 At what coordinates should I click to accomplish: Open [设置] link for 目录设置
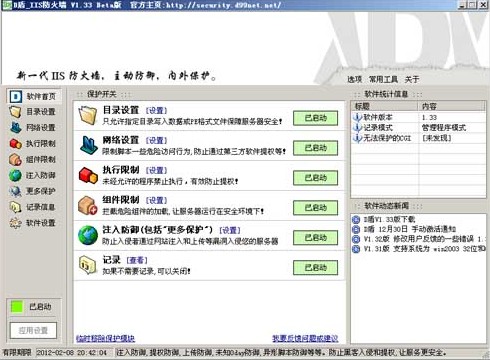[156, 110]
